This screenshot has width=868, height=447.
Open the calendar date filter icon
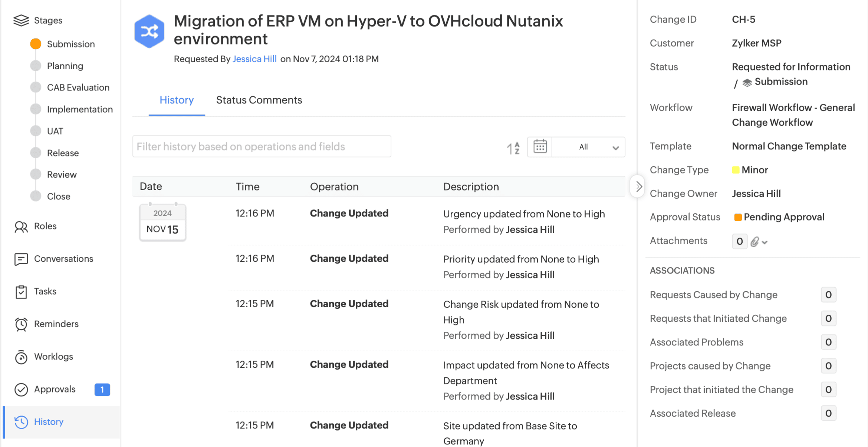click(540, 147)
